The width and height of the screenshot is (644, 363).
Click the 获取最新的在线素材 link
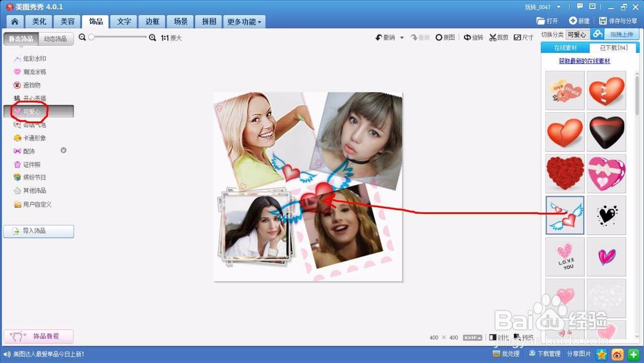pyautogui.click(x=585, y=61)
